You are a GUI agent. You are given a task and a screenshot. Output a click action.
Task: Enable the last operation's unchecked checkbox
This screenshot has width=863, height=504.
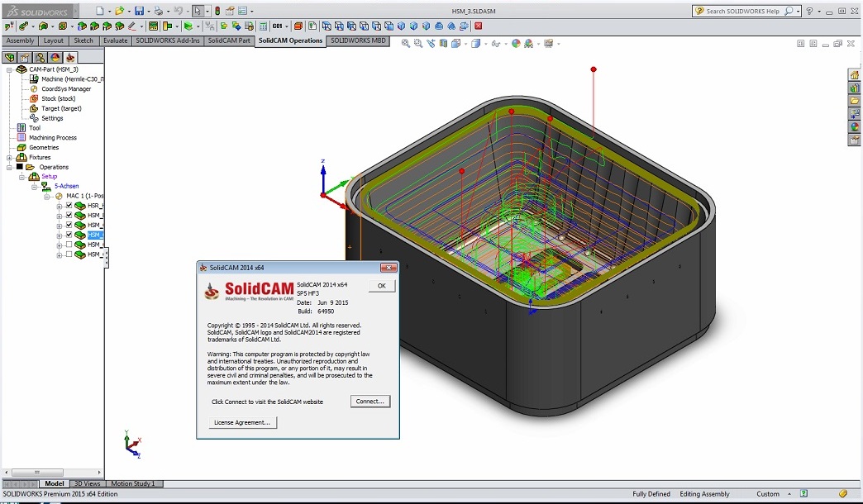[69, 254]
